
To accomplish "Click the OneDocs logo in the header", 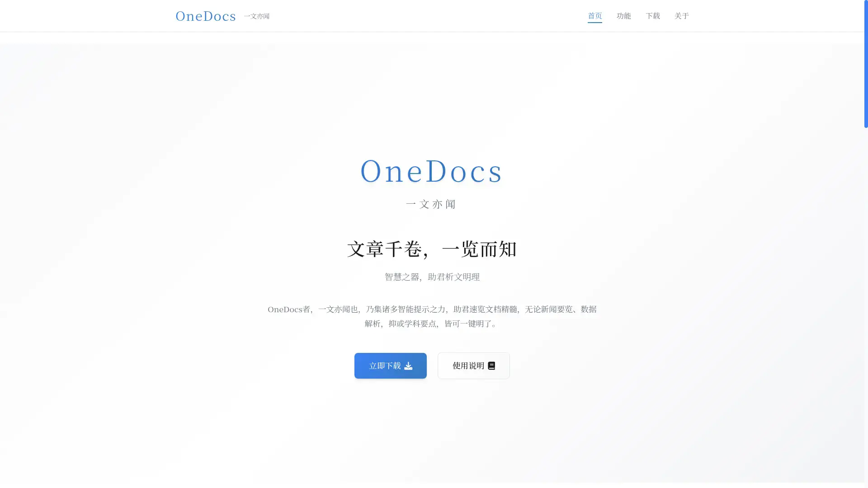I will [206, 16].
